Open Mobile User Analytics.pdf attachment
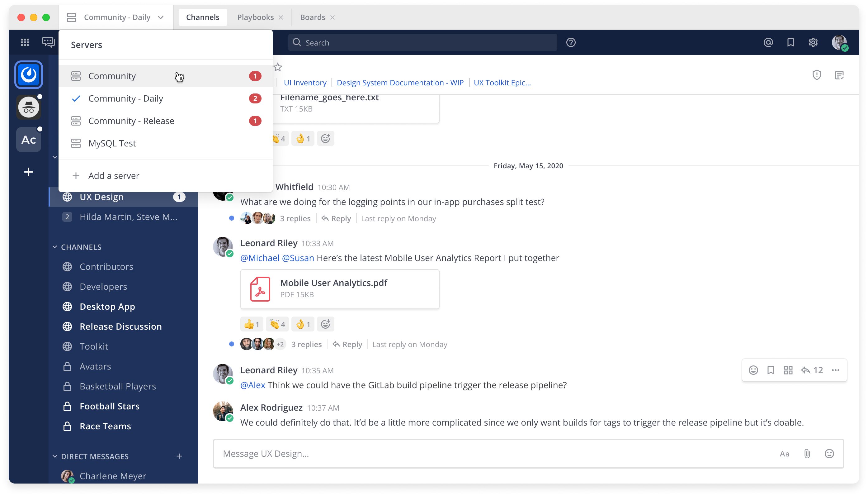The image size is (868, 496). pyautogui.click(x=340, y=288)
